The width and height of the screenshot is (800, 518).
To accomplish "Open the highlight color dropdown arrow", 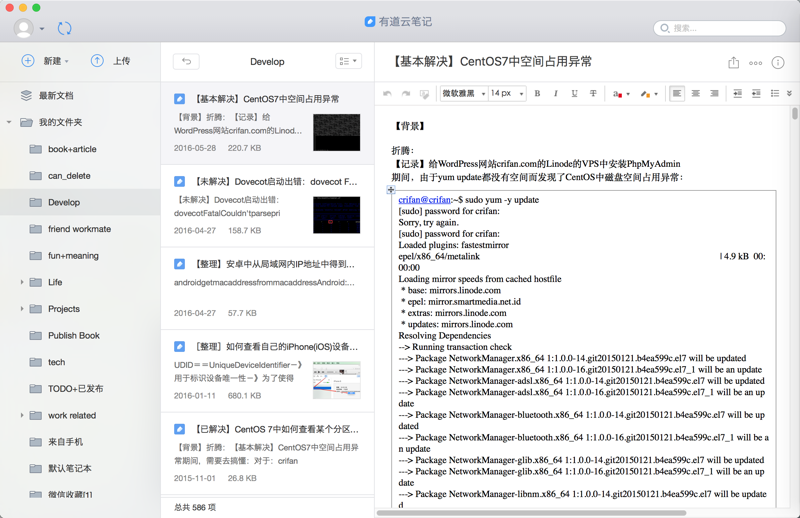I will click(x=656, y=94).
